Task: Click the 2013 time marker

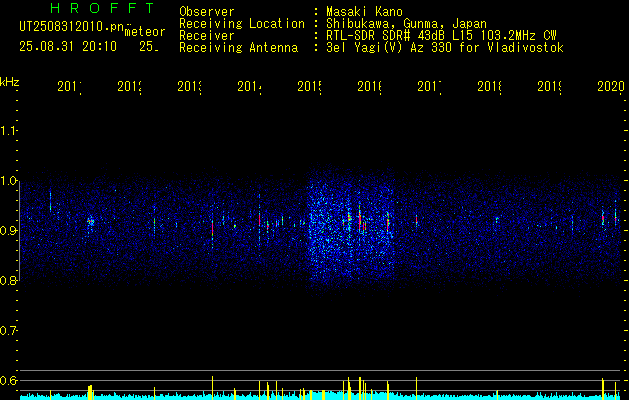Action: (x=190, y=86)
